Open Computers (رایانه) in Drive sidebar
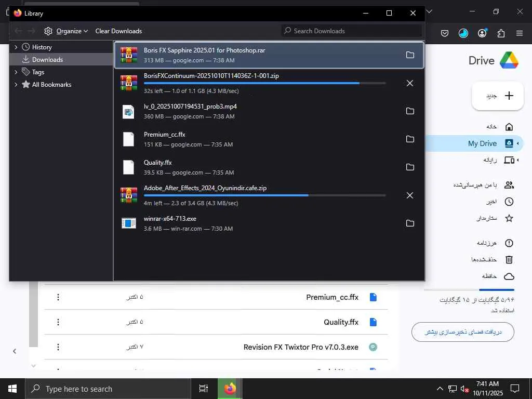The width and height of the screenshot is (532, 399). (499, 160)
